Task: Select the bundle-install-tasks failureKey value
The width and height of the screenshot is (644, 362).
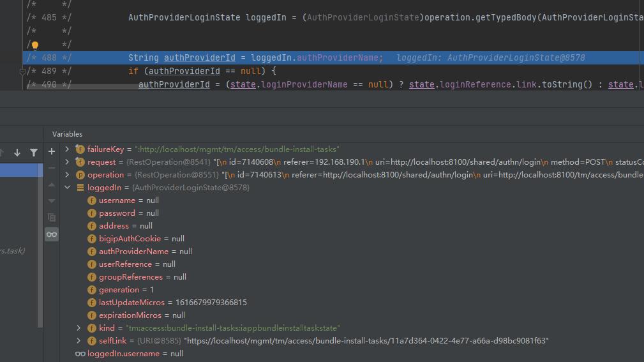Action: coord(237,149)
